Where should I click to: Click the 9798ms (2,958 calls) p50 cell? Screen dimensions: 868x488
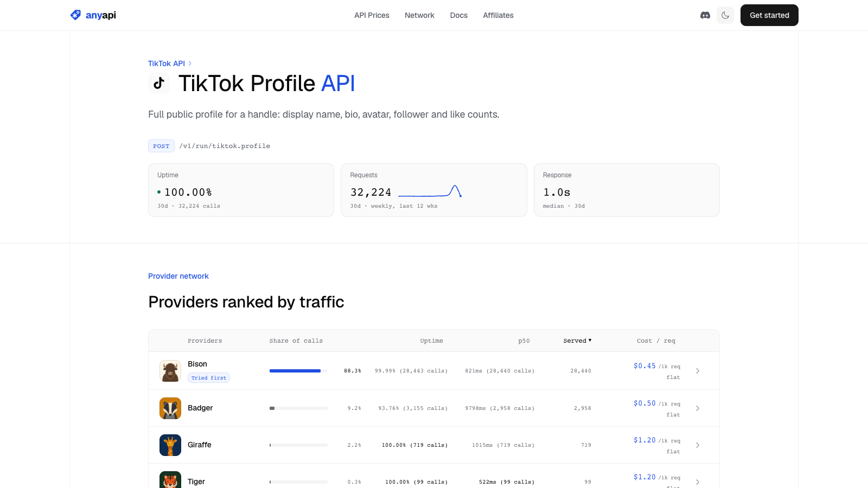(500, 408)
